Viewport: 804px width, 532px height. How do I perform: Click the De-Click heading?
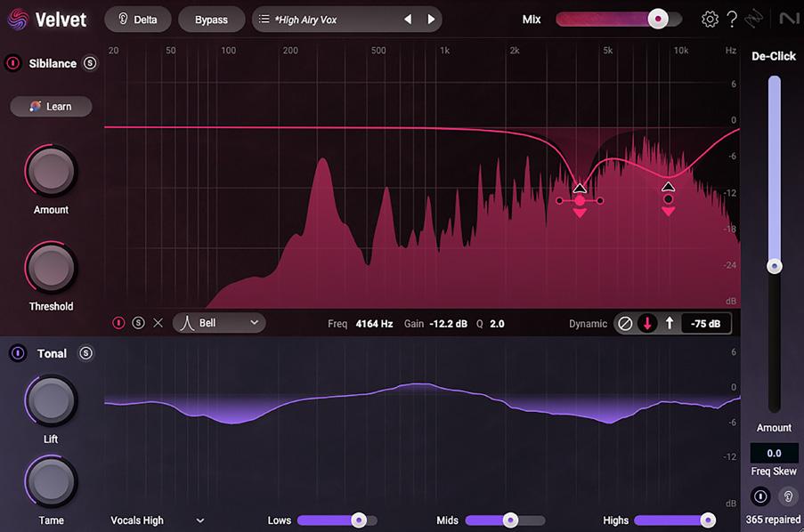[x=774, y=56]
